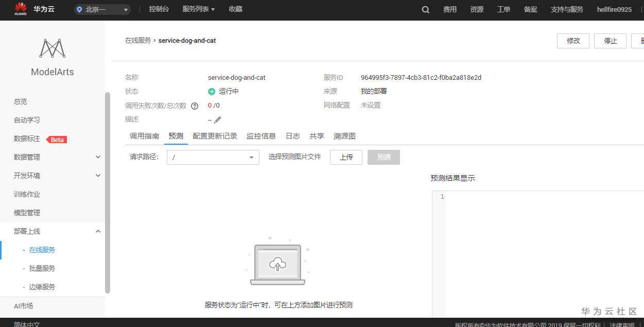Go to 在线服务 breadcrumb link
644x327 pixels.
138,40
